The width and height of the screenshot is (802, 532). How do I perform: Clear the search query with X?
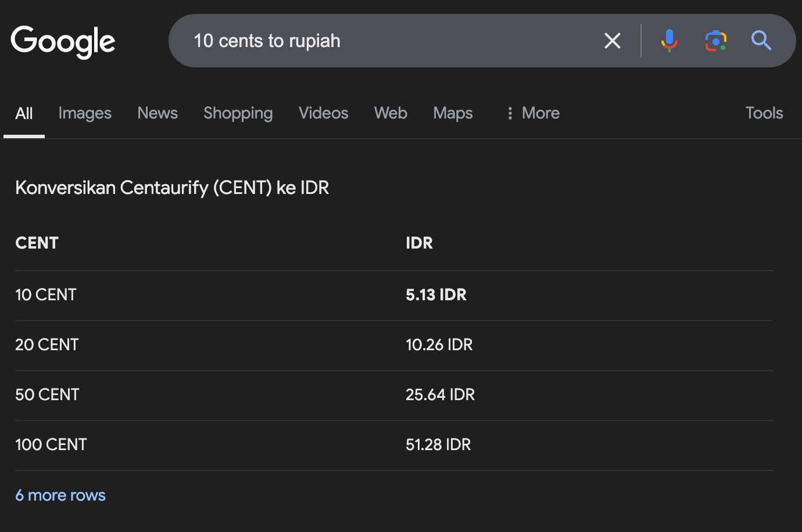(613, 41)
